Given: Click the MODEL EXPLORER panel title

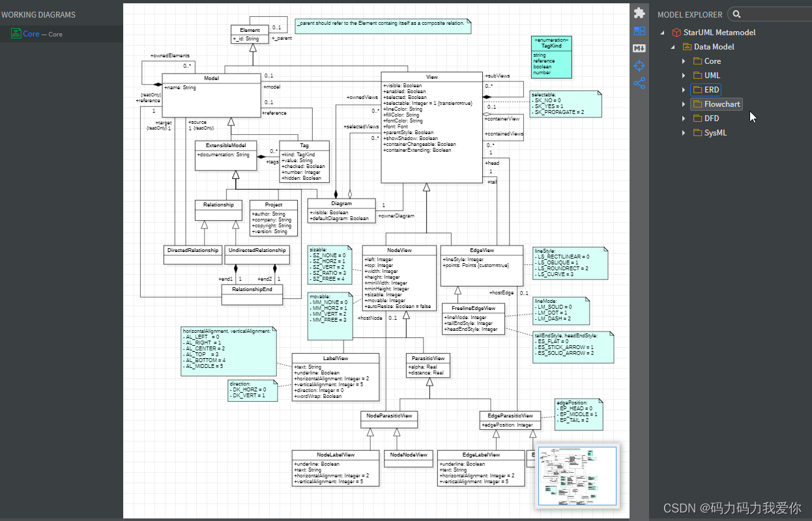Looking at the screenshot, I should pyautogui.click(x=690, y=14).
